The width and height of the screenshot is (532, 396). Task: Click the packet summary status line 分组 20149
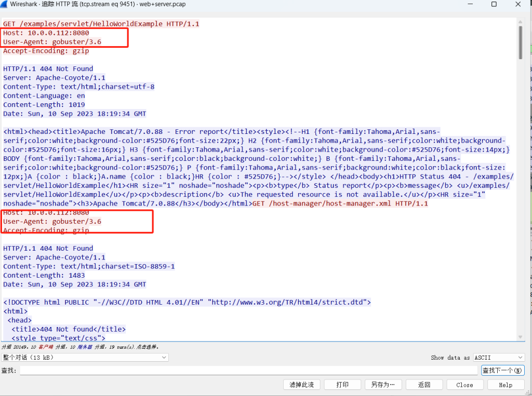click(80, 347)
